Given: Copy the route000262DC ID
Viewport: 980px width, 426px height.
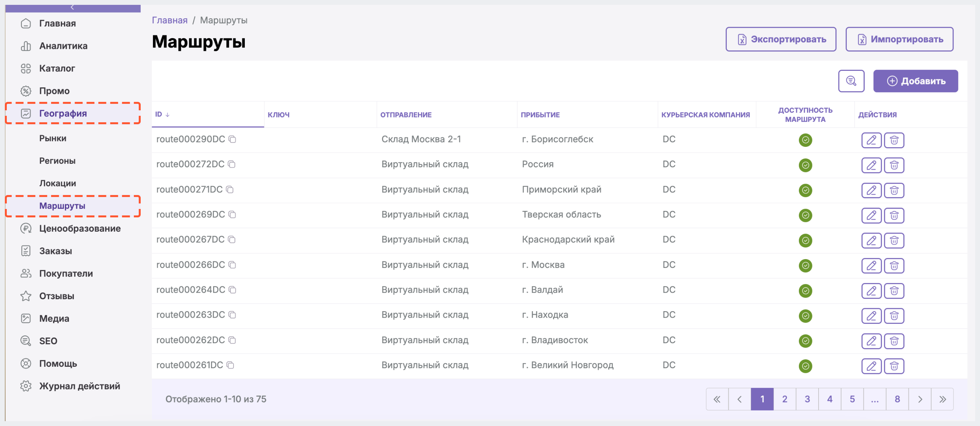Looking at the screenshot, I should coord(232,340).
